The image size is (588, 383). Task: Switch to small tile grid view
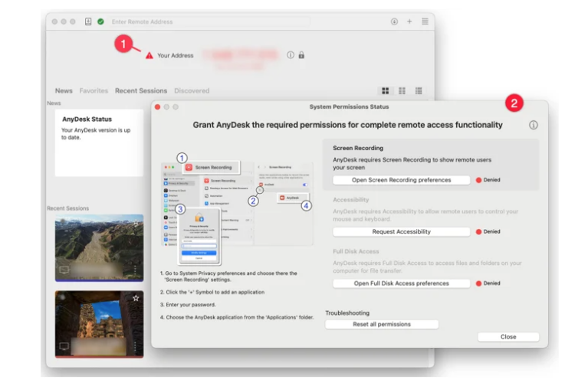point(402,90)
